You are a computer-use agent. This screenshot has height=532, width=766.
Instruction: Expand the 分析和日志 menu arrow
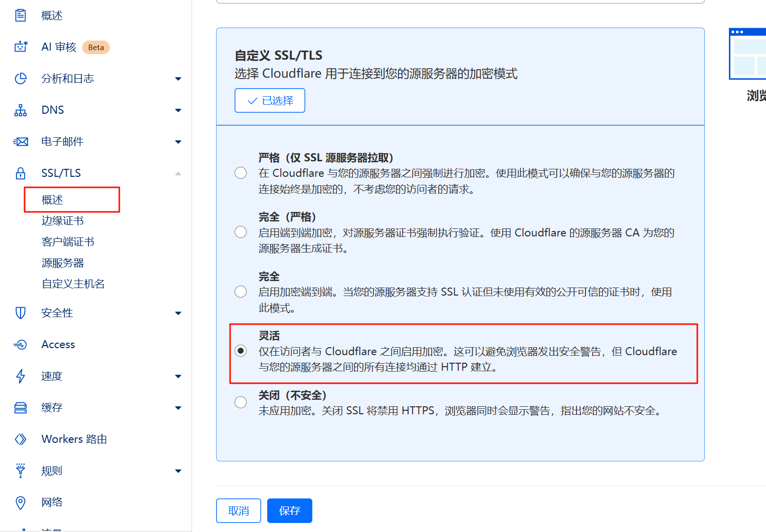tap(178, 79)
